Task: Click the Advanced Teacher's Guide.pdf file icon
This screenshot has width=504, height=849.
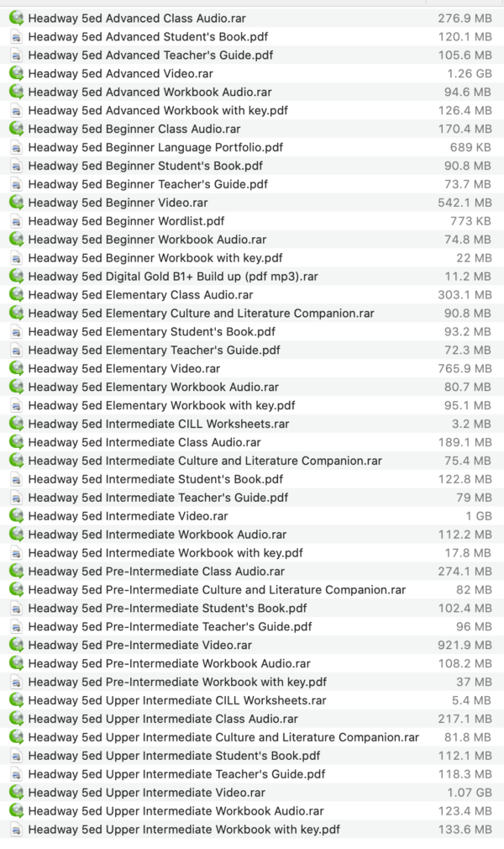Action: 16,55
